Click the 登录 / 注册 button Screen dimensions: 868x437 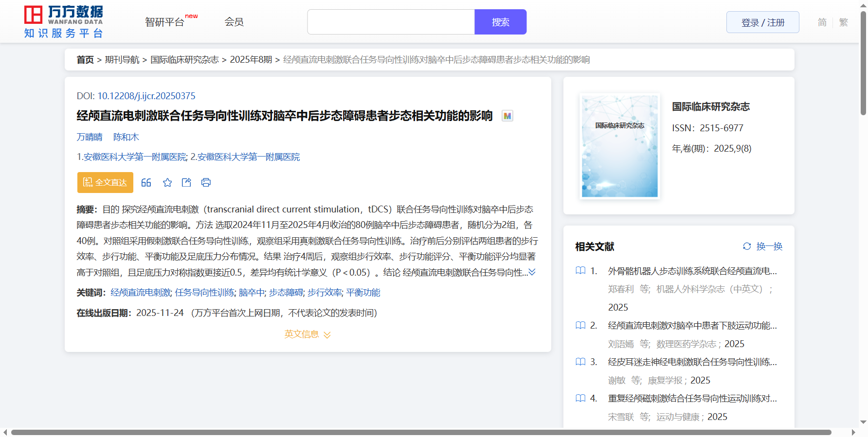(x=762, y=22)
